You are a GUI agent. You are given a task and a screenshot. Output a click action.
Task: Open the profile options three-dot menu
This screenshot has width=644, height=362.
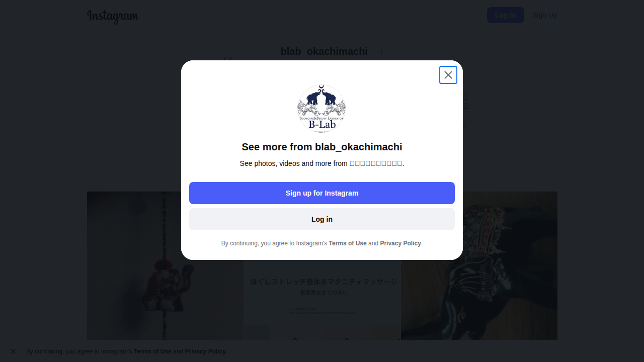(382, 51)
